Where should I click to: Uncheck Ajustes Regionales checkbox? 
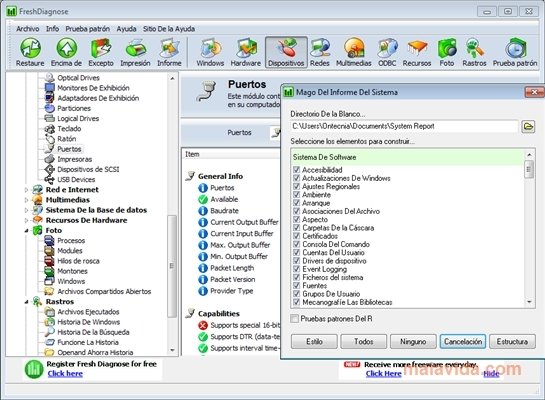tap(296, 186)
